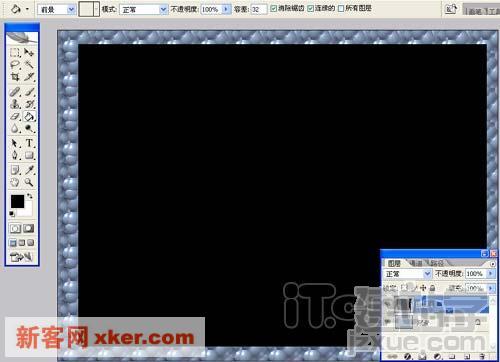
Task: Open the 模式 blend mode dropdown in options bar
Action: [143, 9]
